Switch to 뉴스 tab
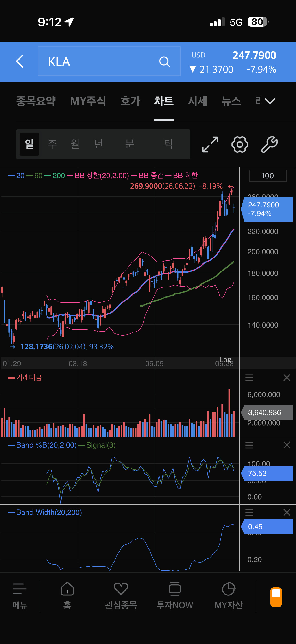 pos(231,101)
